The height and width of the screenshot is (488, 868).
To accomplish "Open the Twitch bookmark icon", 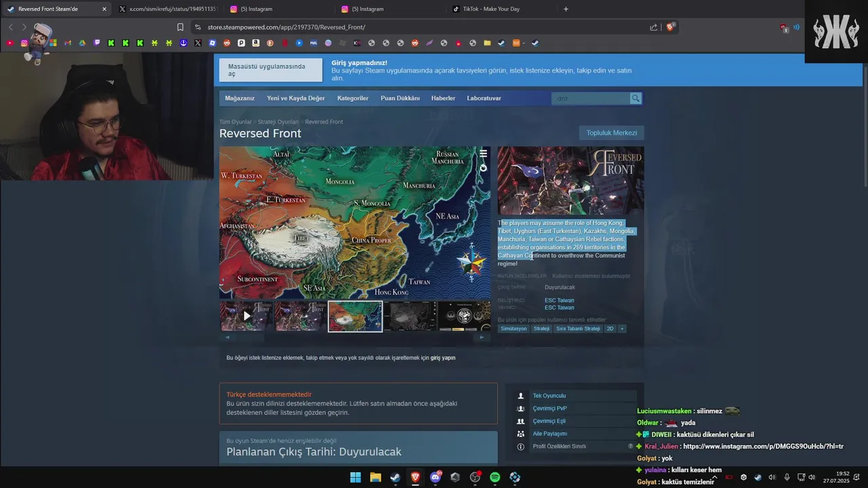I will coord(96,43).
